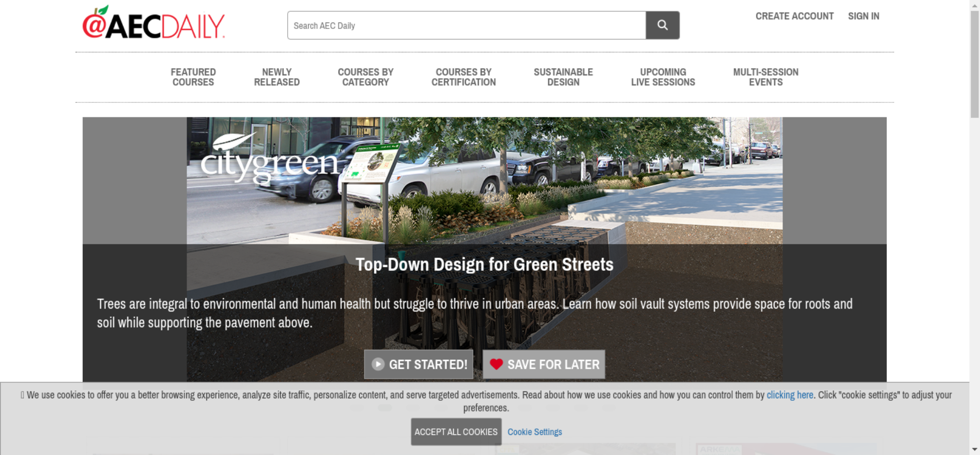
Task: View Upcoming Live Sessions
Action: pos(662,77)
